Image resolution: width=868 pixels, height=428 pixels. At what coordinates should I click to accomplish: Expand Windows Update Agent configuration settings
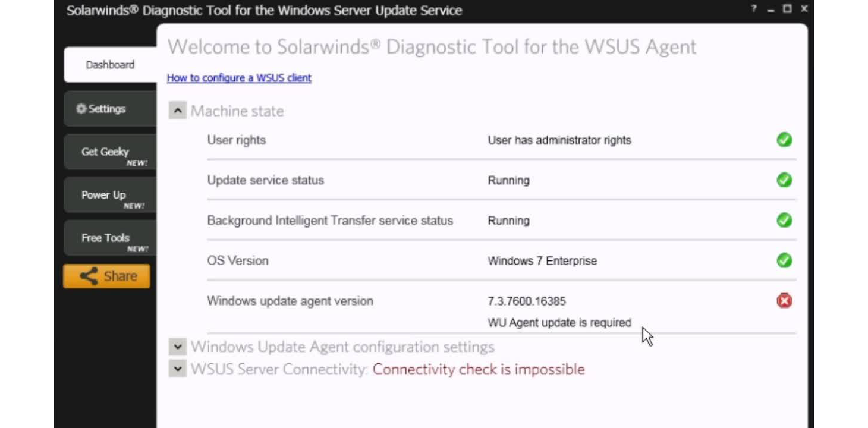177,347
